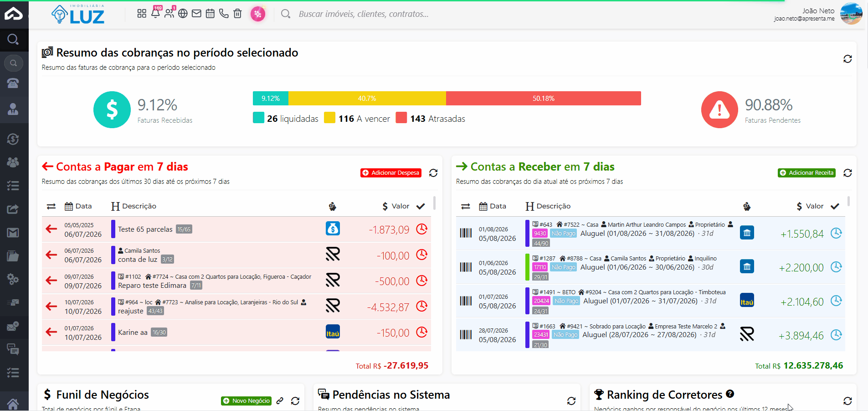This screenshot has width=868, height=411.
Task: Refresh the Resumo das cobranças panel
Action: pyautogui.click(x=847, y=59)
